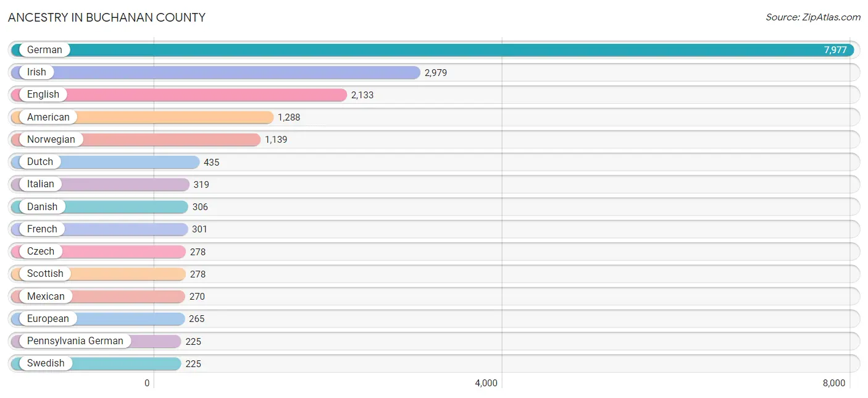This screenshot has width=868, height=398.
Task: Select the Mexican ancestry bar
Action: coord(98,297)
